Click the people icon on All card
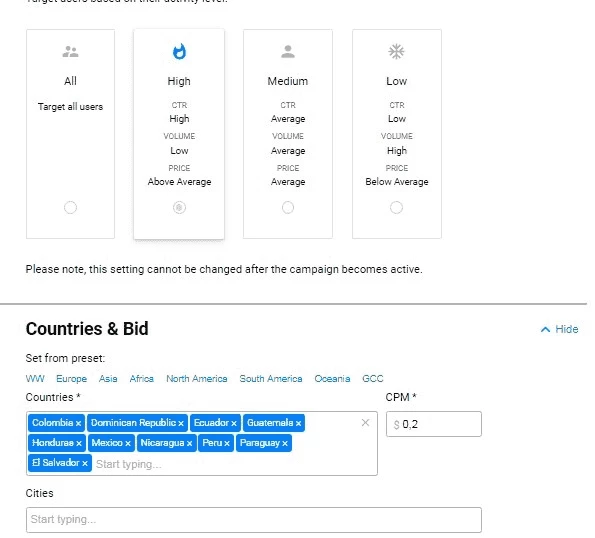The image size is (595, 538). click(x=70, y=52)
